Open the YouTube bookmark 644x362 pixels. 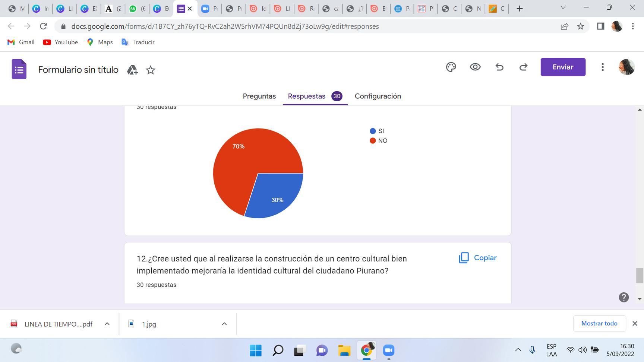tap(60, 42)
